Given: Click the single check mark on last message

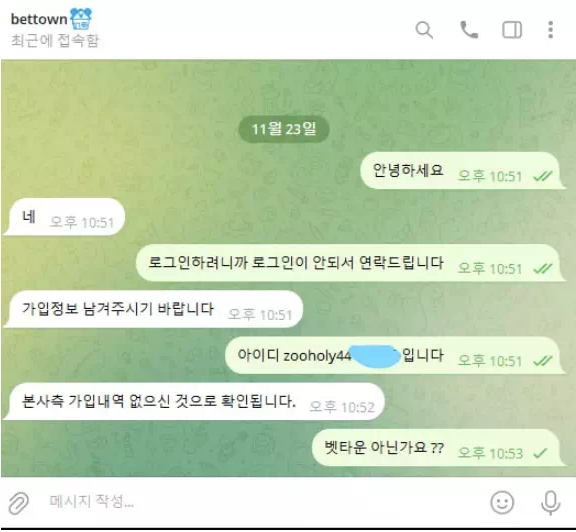Looking at the screenshot, I should (x=540, y=453).
